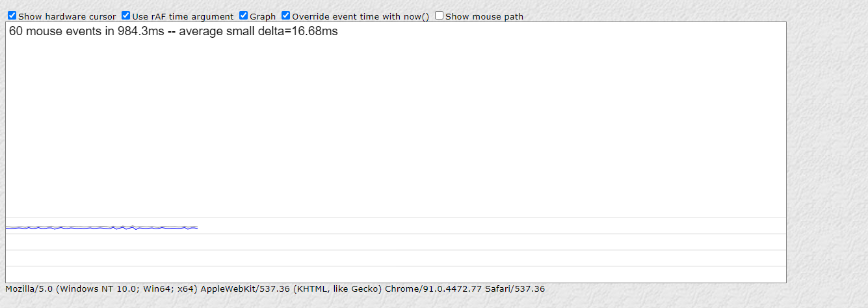
Task: Turn off Override event time with now() checkbox
Action: pos(285,16)
